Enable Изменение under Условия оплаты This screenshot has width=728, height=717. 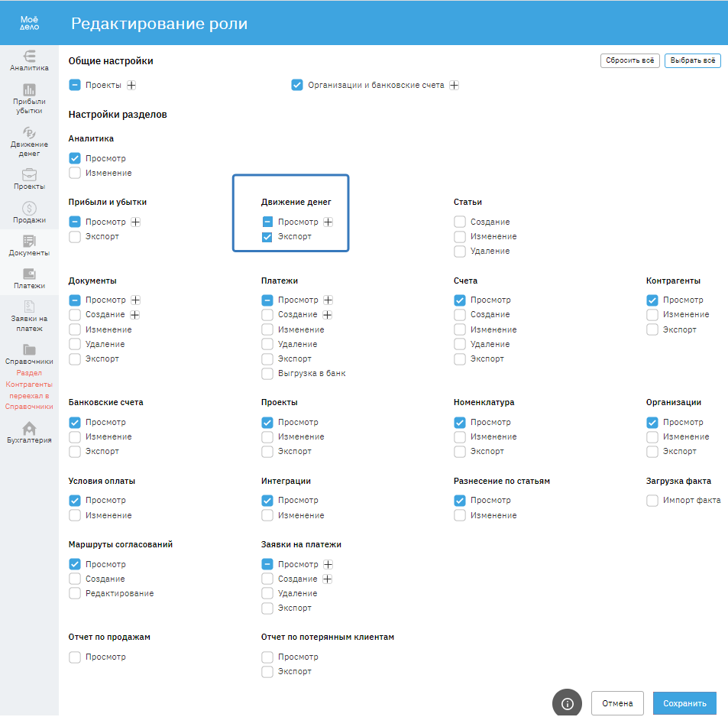[75, 515]
